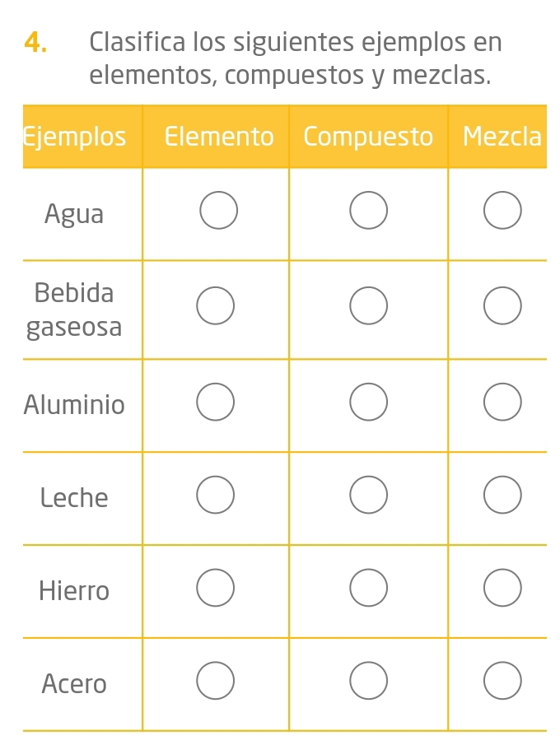This screenshot has width=560, height=745.
Task: Classify Aluminio as Compuesto
Action: (x=368, y=402)
